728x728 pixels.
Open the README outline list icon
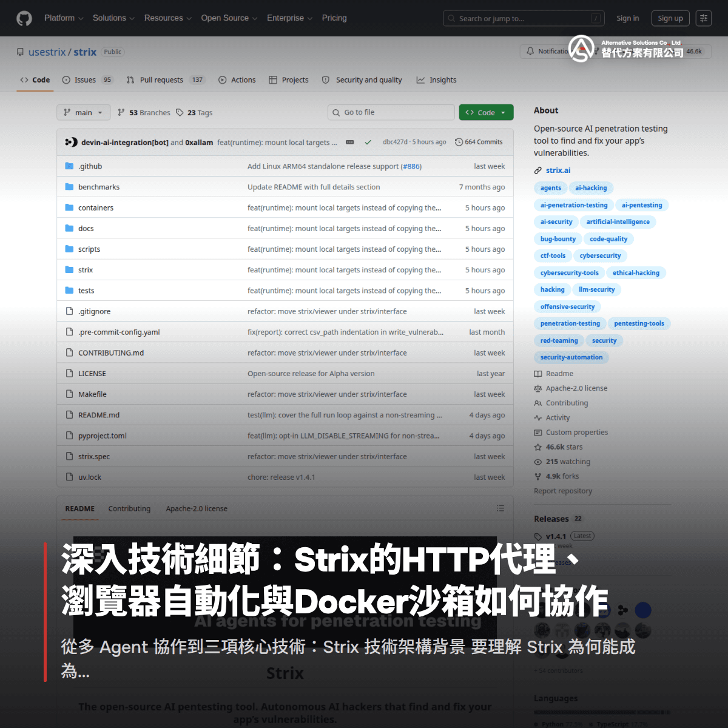tap(500, 508)
